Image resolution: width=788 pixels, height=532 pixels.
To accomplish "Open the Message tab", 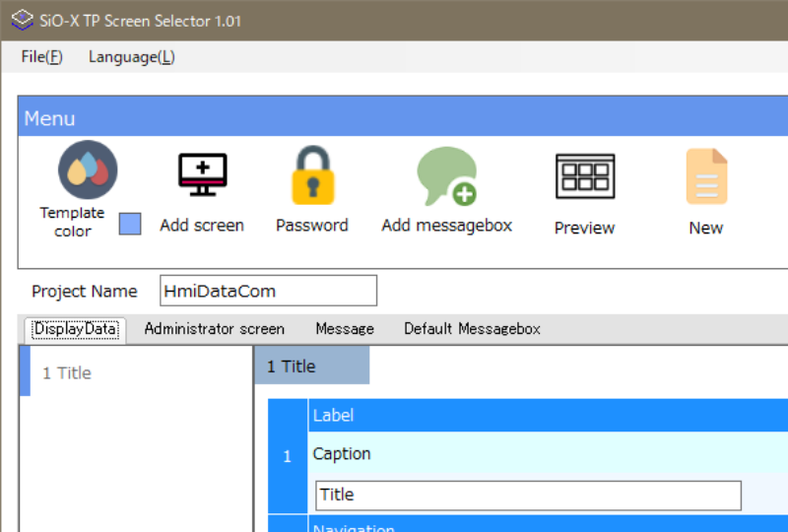I will coord(345,329).
